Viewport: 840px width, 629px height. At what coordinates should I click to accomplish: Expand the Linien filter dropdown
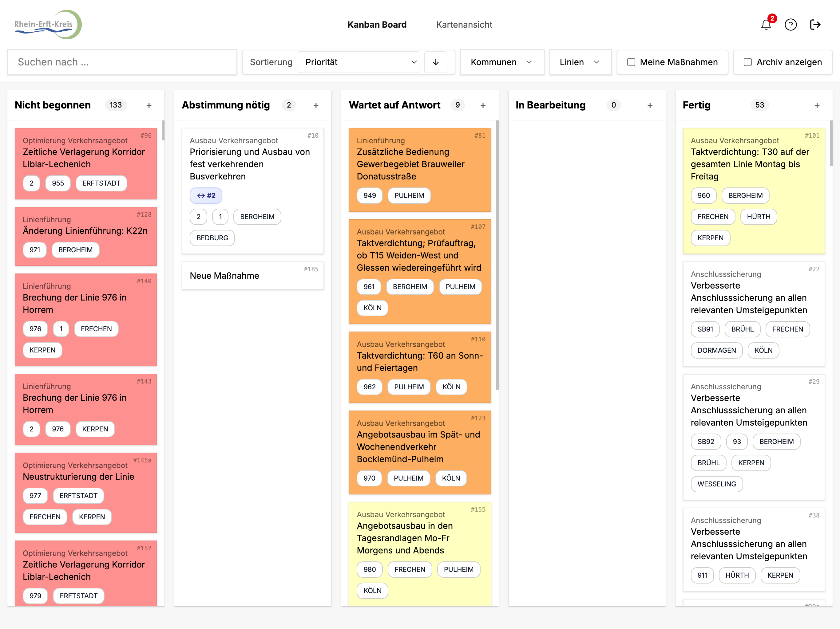pos(580,62)
